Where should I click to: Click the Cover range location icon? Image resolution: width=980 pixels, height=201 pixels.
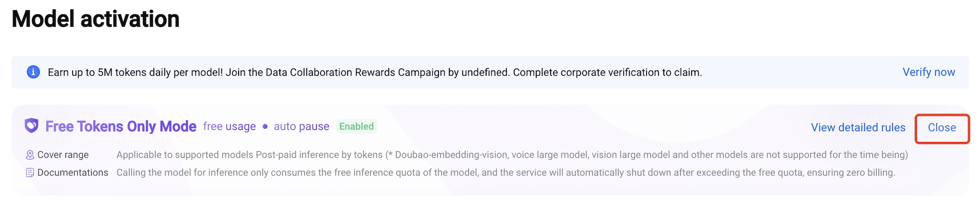[x=30, y=155]
